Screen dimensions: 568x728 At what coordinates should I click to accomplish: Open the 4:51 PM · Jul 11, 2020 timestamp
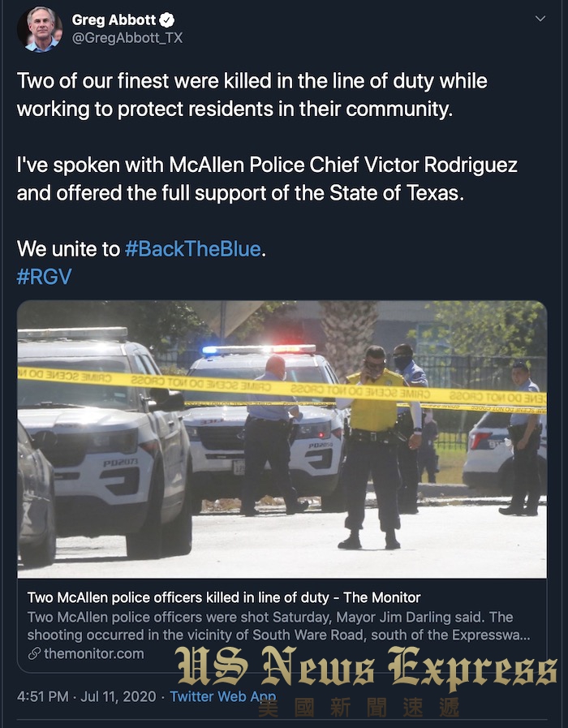point(86,696)
